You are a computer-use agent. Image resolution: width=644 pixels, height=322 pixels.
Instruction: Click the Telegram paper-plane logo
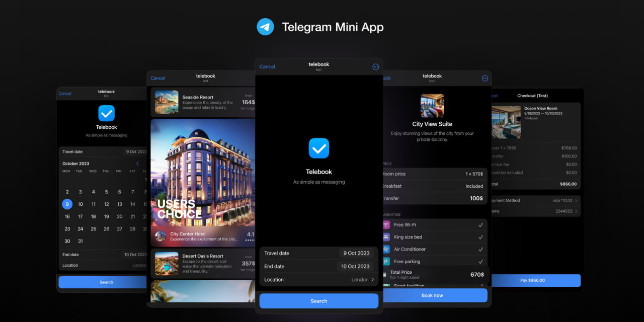pyautogui.click(x=265, y=27)
